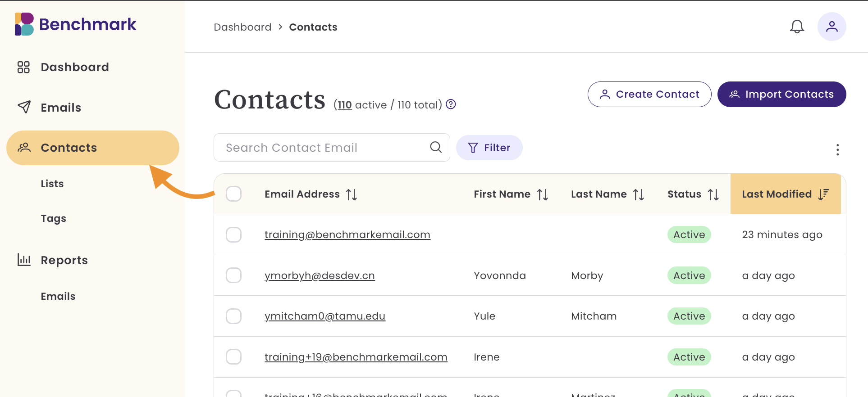
Task: Select the ymitcham0@tamu.edu row checkbox
Action: [x=233, y=316]
